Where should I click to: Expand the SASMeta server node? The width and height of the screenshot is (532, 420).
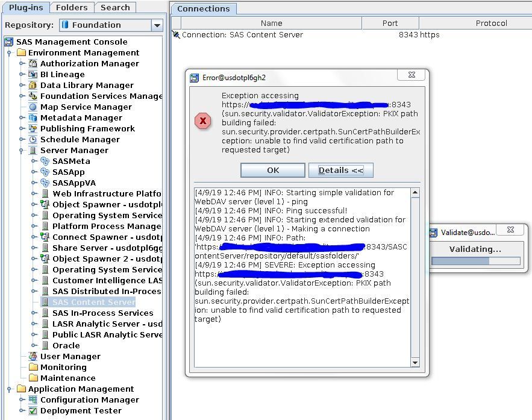[34, 161]
